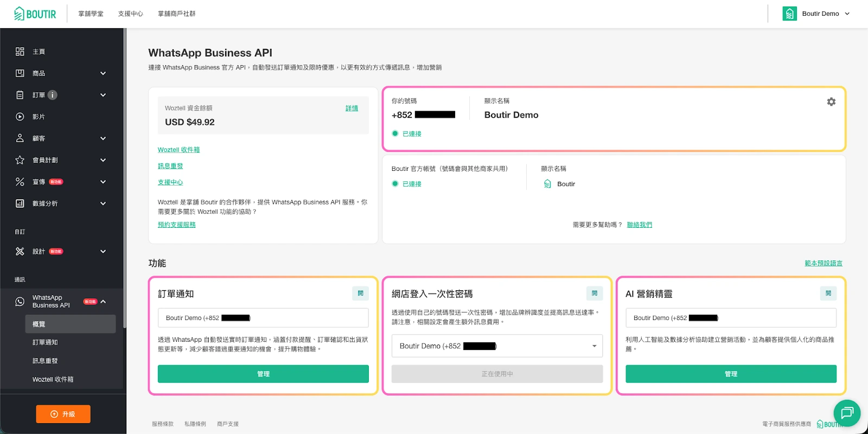Expand the 宣傳 sidebar menu
The height and width of the screenshot is (434, 868).
(x=103, y=182)
